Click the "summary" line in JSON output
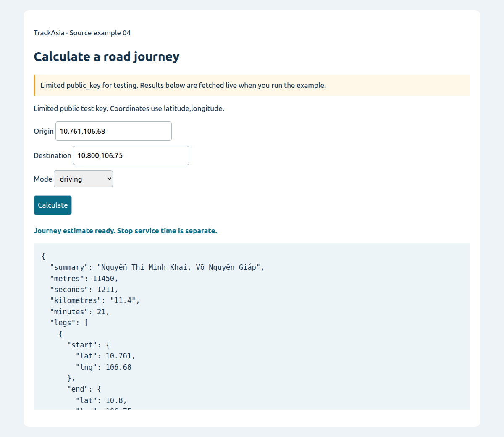Image resolution: width=504 pixels, height=437 pixels. (x=157, y=267)
